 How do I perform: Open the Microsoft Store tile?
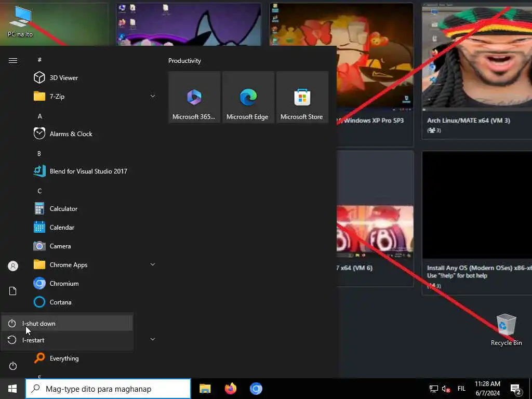[302, 97]
